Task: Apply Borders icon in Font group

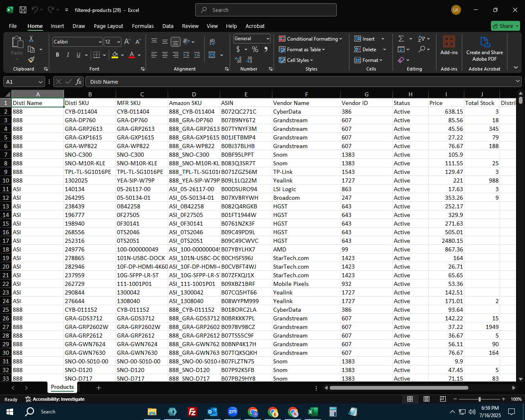Action: 97,55
